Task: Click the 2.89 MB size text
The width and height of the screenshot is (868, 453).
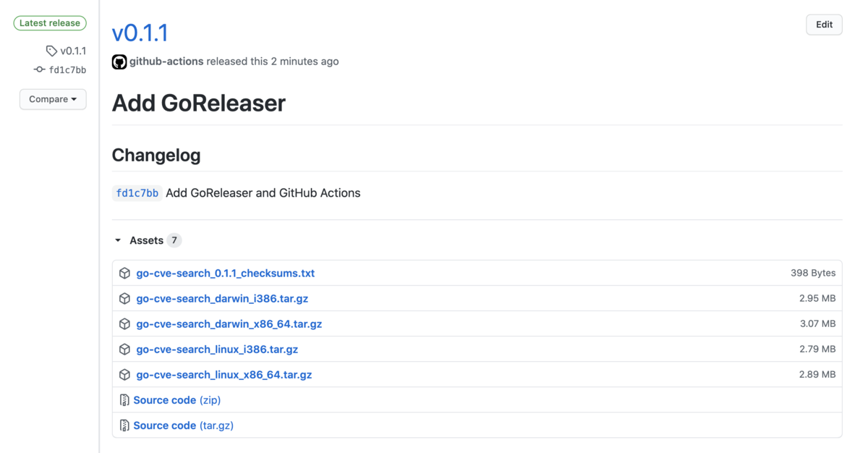Action: [817, 375]
